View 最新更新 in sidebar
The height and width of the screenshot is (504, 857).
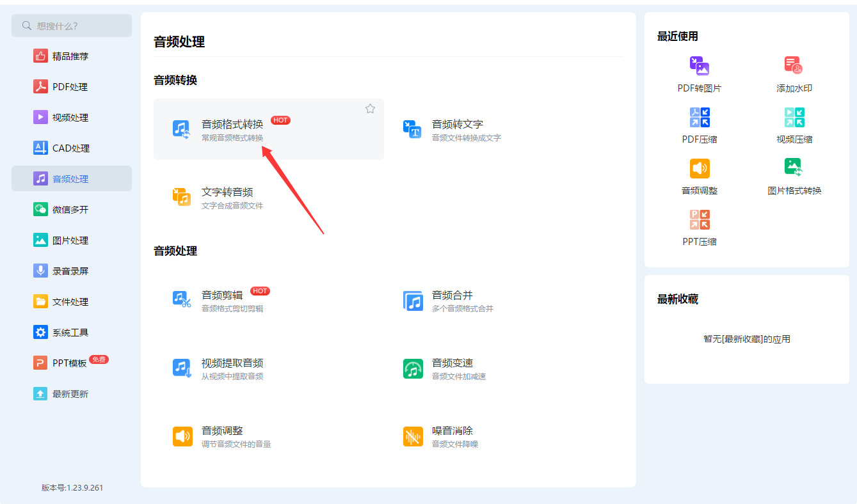(72, 394)
